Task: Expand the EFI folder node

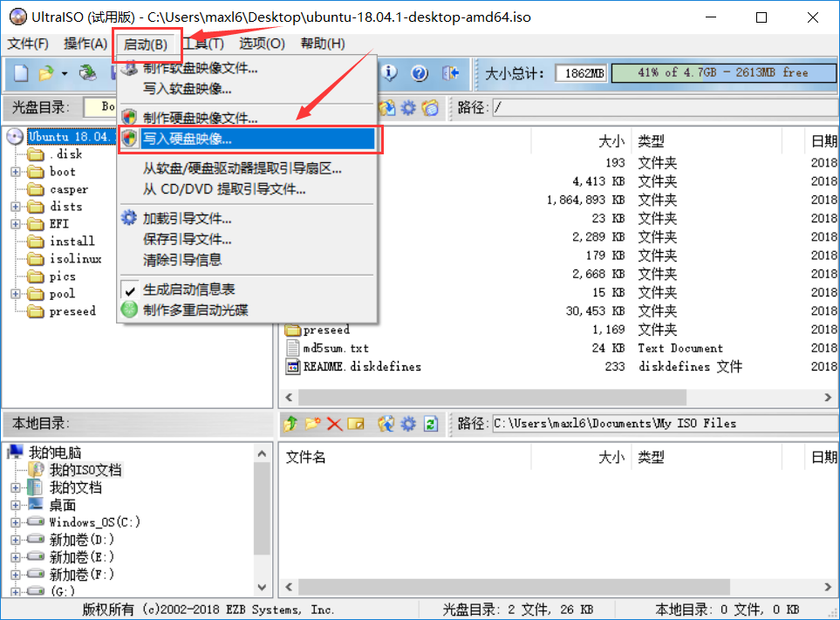Action: click(16, 224)
